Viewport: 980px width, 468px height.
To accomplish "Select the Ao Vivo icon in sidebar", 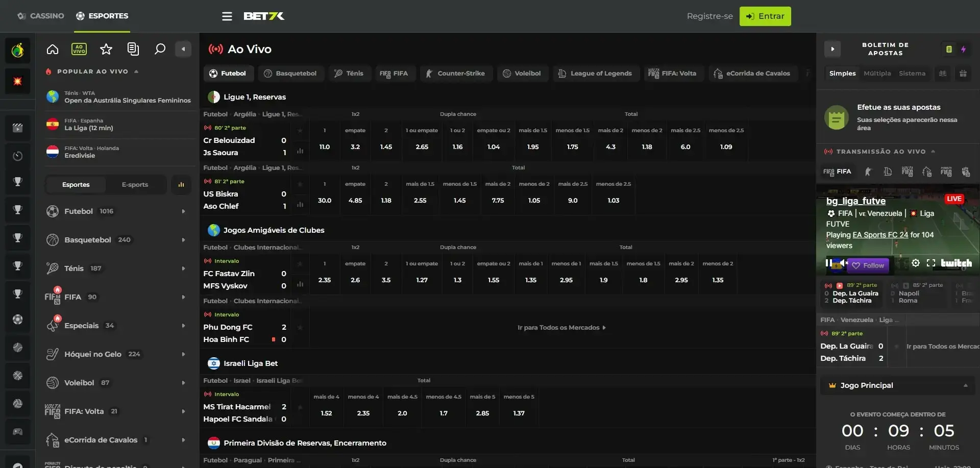I will pyautogui.click(x=79, y=48).
